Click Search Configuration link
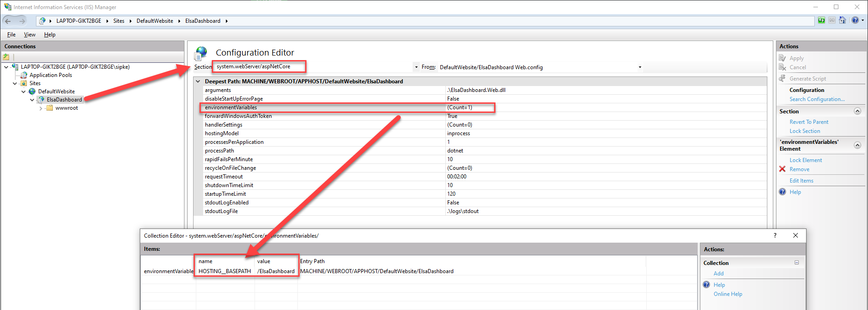Screen dimensions: 868x310 tap(817, 99)
